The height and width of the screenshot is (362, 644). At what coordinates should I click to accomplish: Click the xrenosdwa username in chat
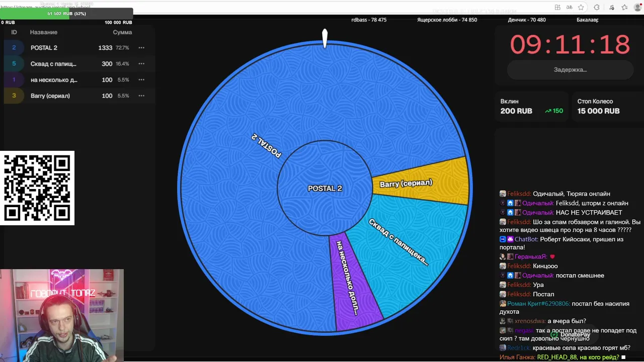530,321
